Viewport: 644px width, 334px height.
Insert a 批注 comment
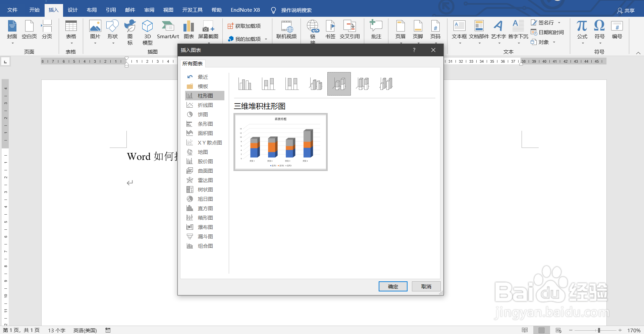pos(376,30)
